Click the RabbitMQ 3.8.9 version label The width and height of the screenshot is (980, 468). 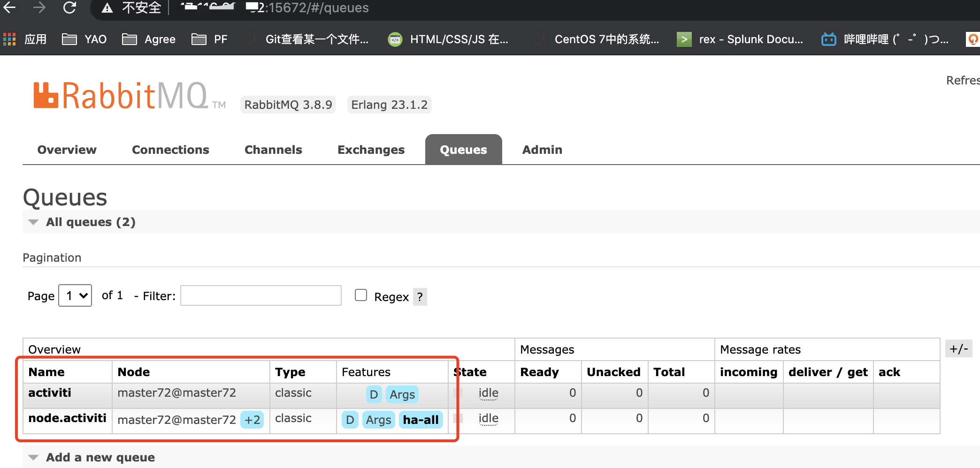point(288,105)
